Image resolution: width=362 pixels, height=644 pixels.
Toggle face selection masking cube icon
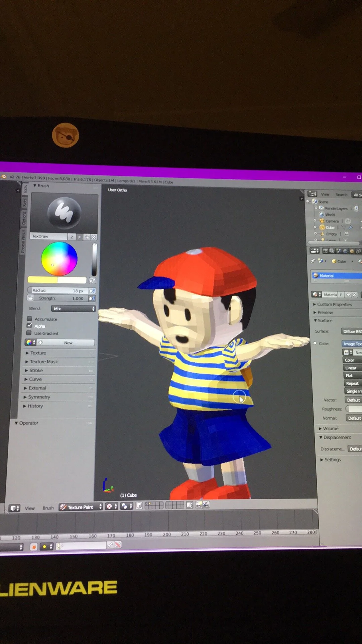pyautogui.click(x=139, y=505)
